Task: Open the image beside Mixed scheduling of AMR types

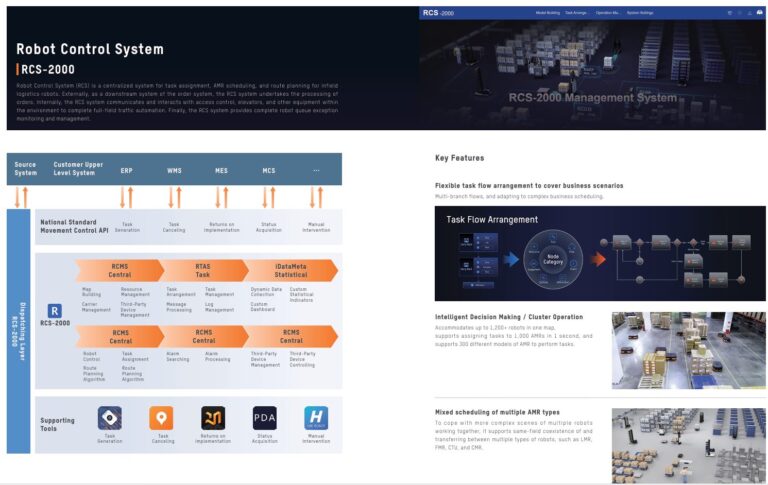Action: click(x=689, y=446)
